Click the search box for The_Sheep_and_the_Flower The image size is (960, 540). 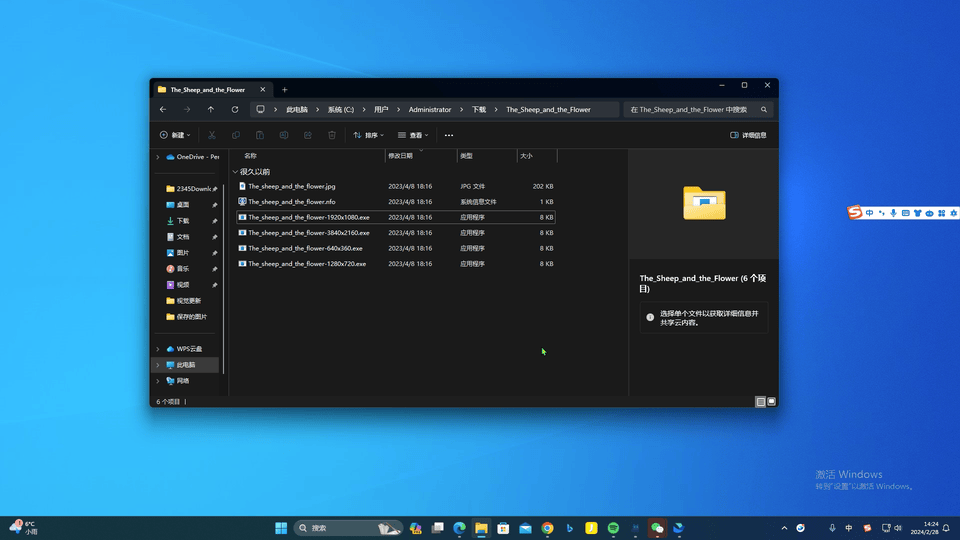click(x=698, y=110)
